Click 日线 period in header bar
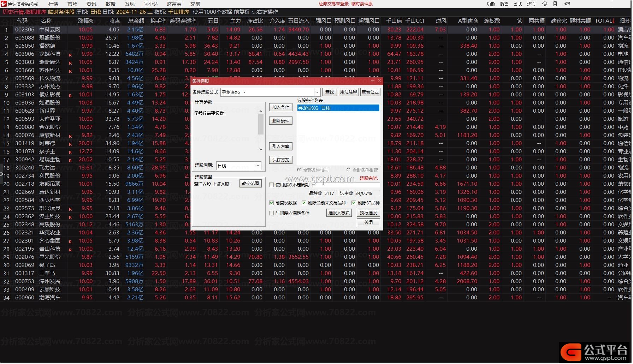The width and height of the screenshot is (633, 364). tap(95, 12)
